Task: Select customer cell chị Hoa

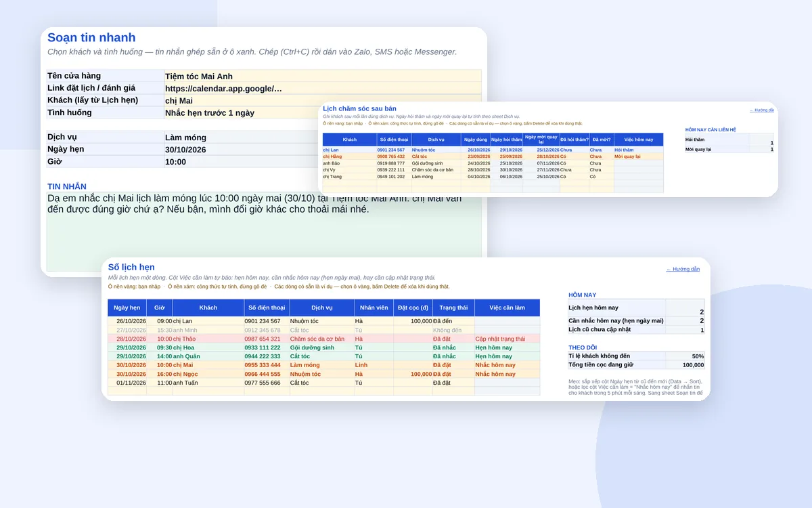Action: tap(208, 347)
